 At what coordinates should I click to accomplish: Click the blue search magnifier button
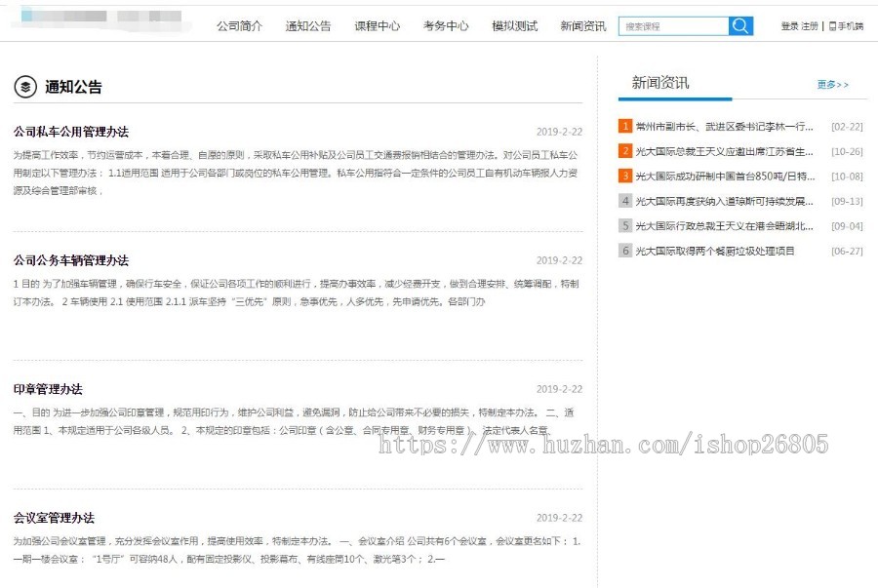740,26
